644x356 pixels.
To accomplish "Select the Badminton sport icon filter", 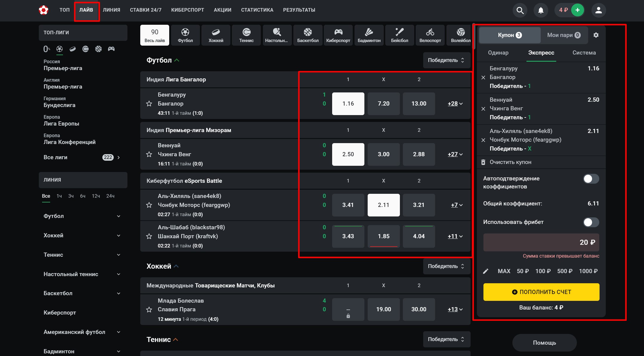I will click(369, 35).
